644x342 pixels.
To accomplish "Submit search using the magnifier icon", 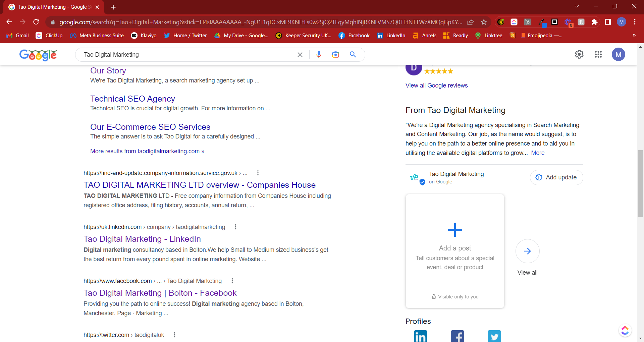I will (353, 54).
